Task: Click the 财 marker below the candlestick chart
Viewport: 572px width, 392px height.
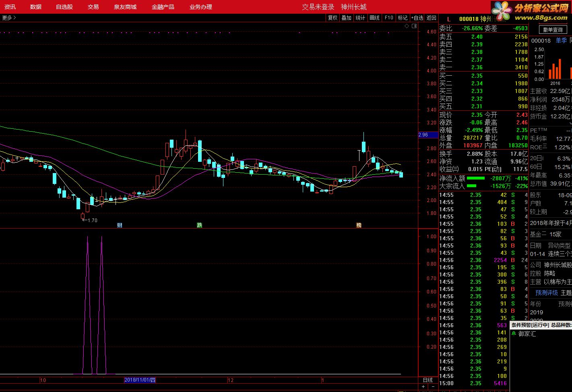Action: point(120,225)
